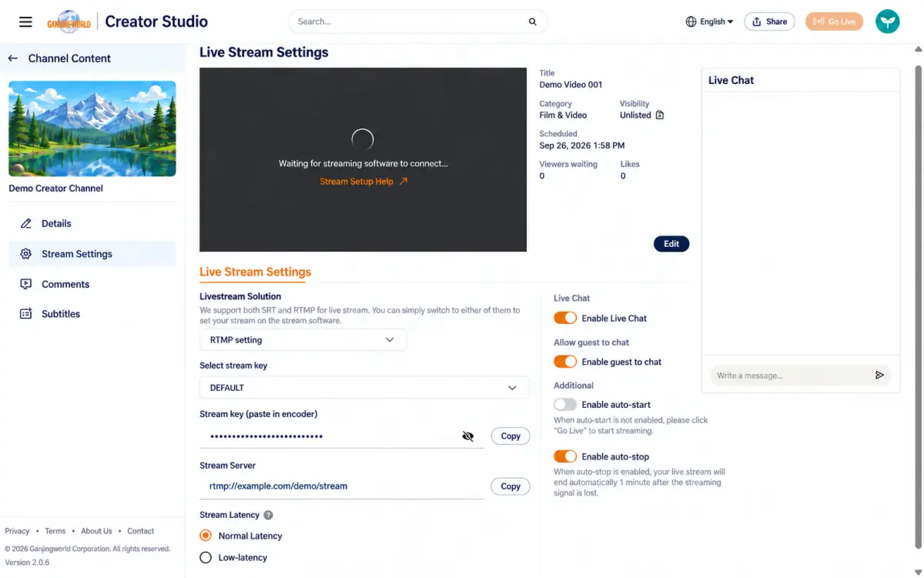Click the Stream Latency help icon
Image resolution: width=924 pixels, height=578 pixels.
point(268,515)
